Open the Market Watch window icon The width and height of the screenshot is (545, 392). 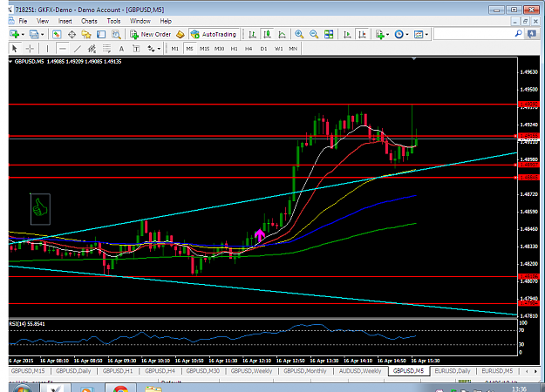[x=57, y=34]
